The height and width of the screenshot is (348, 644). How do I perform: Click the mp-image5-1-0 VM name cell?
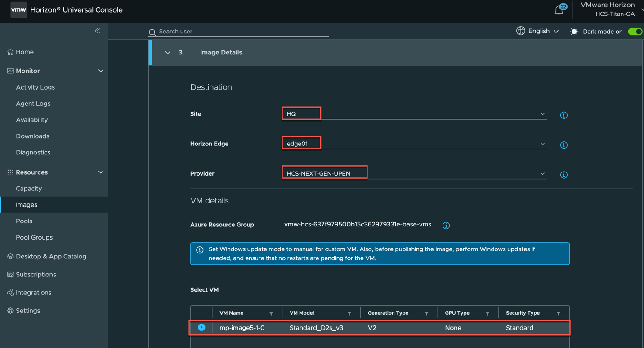point(242,328)
